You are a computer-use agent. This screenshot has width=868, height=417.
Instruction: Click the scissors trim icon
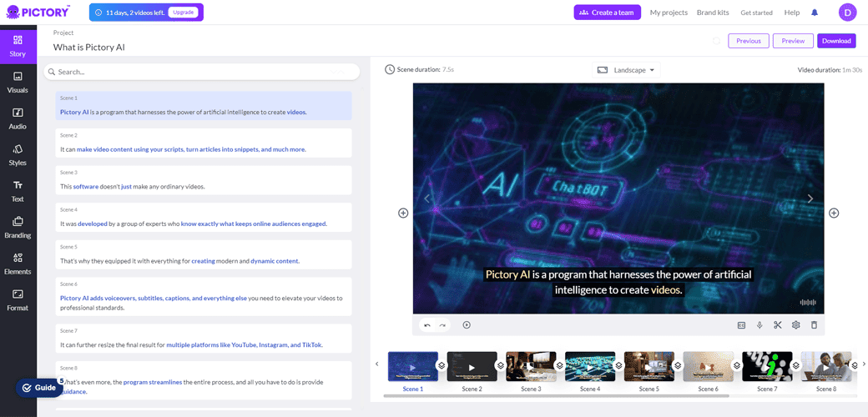click(x=778, y=325)
